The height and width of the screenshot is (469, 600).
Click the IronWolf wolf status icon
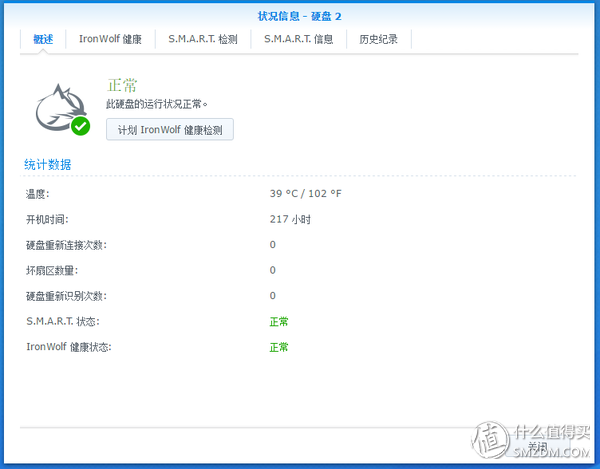pos(63,109)
